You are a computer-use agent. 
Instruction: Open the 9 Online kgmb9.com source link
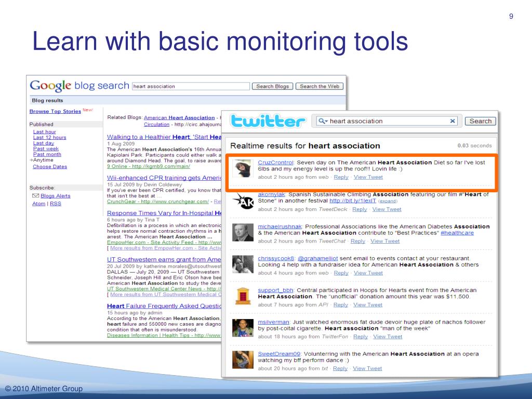[x=148, y=167]
